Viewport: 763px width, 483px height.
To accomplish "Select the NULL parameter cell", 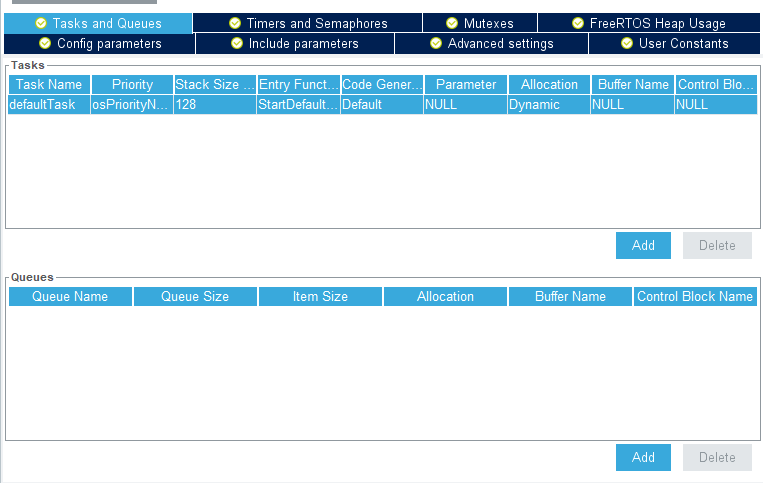I will (x=466, y=105).
